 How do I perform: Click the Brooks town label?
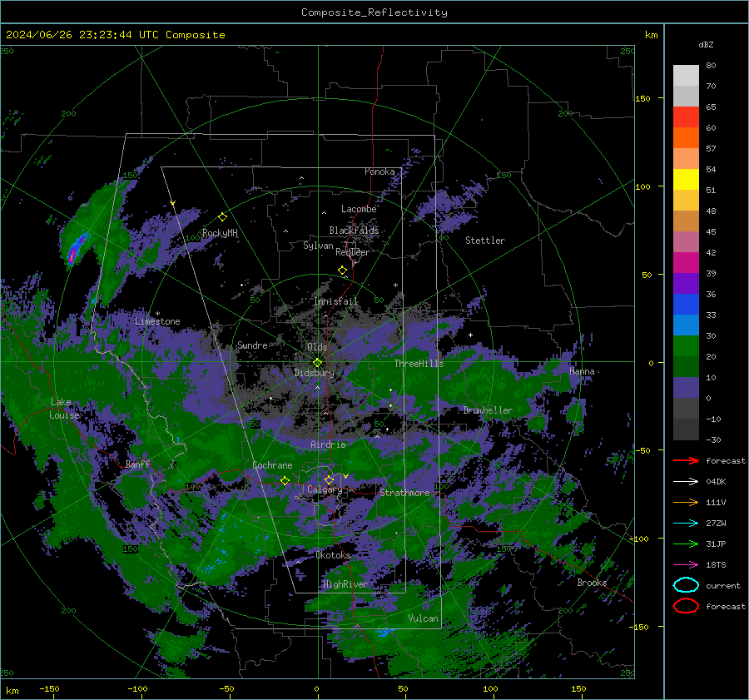(x=592, y=583)
